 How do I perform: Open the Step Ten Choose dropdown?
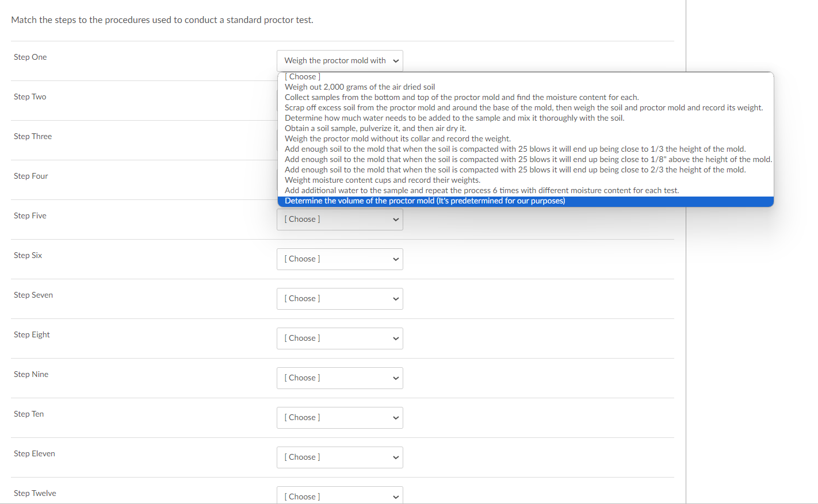pyautogui.click(x=339, y=417)
